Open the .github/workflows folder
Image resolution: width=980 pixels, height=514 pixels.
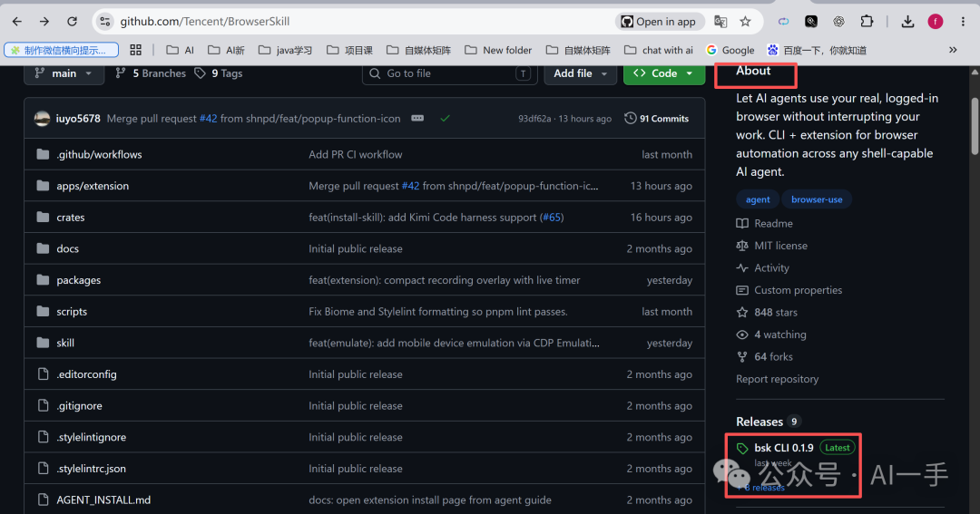pos(99,154)
